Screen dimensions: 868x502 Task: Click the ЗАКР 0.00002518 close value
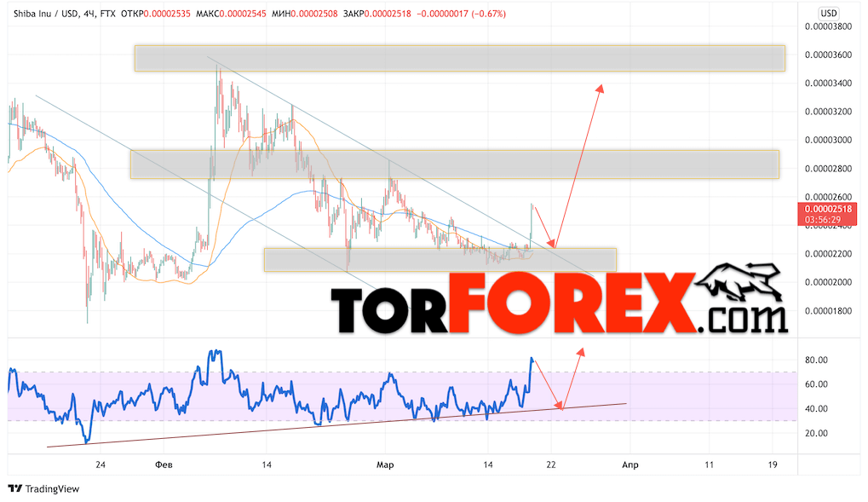click(377, 14)
